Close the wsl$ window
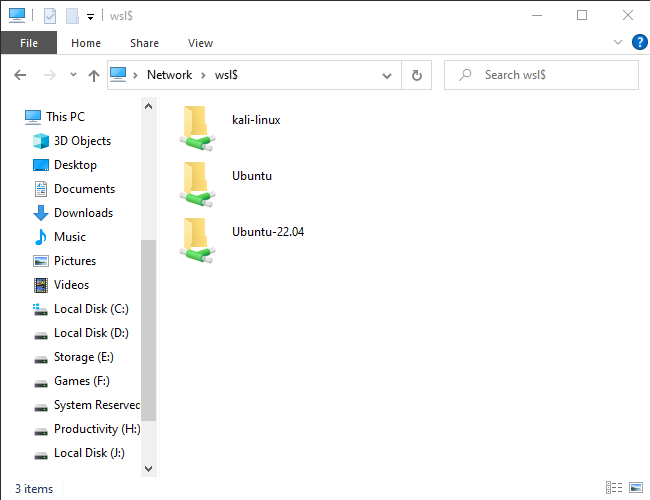 (628, 16)
